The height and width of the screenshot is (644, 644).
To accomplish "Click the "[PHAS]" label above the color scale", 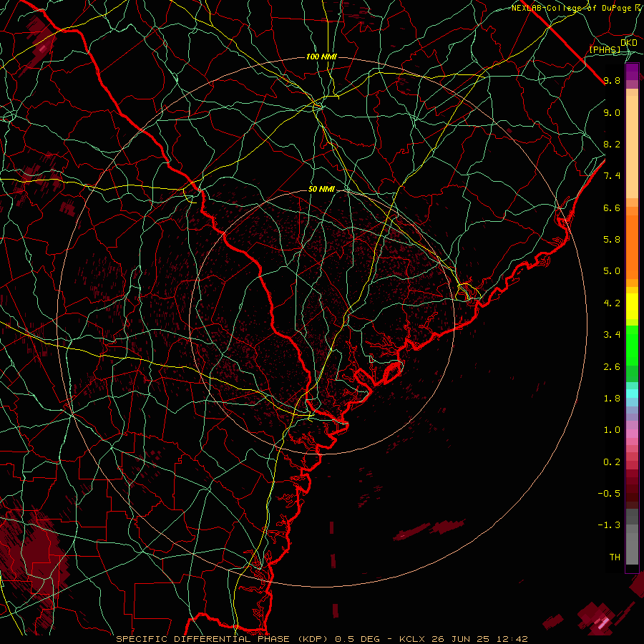I will click(605, 49).
